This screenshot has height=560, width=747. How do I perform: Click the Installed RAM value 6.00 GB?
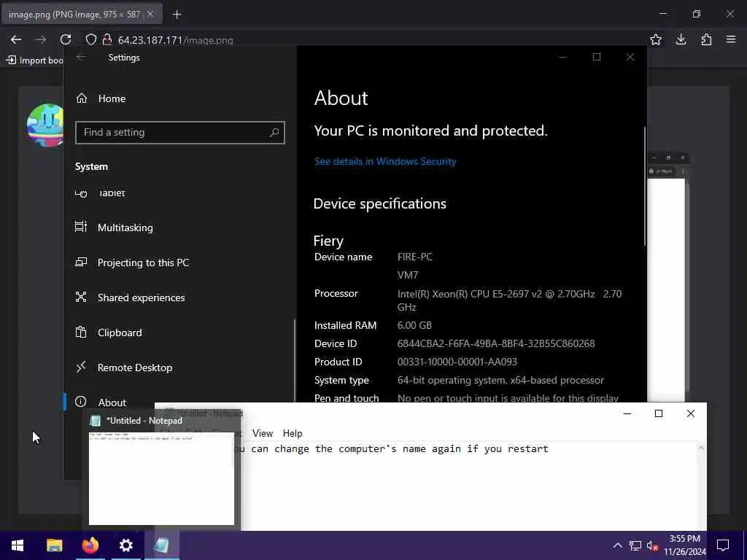coord(414,325)
